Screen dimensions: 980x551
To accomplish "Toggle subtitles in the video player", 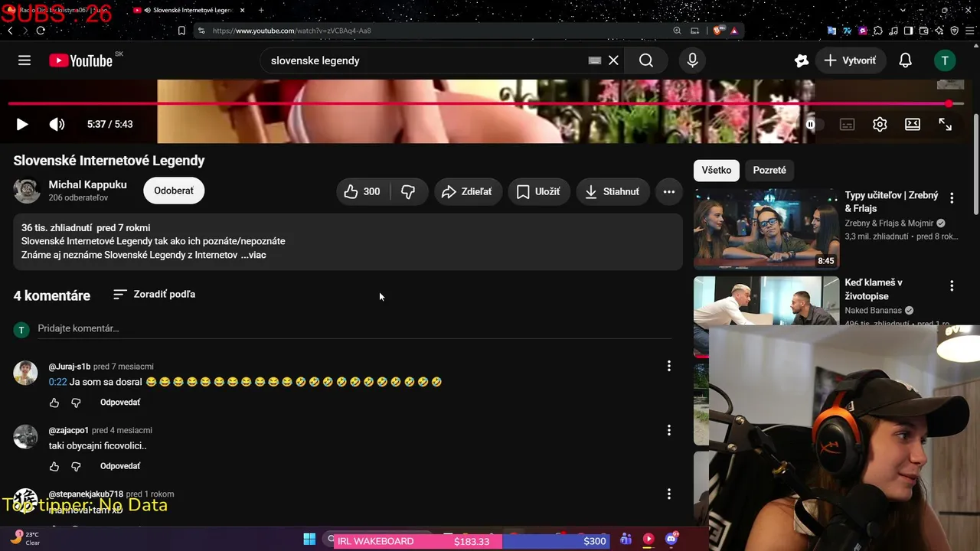I will pyautogui.click(x=848, y=124).
